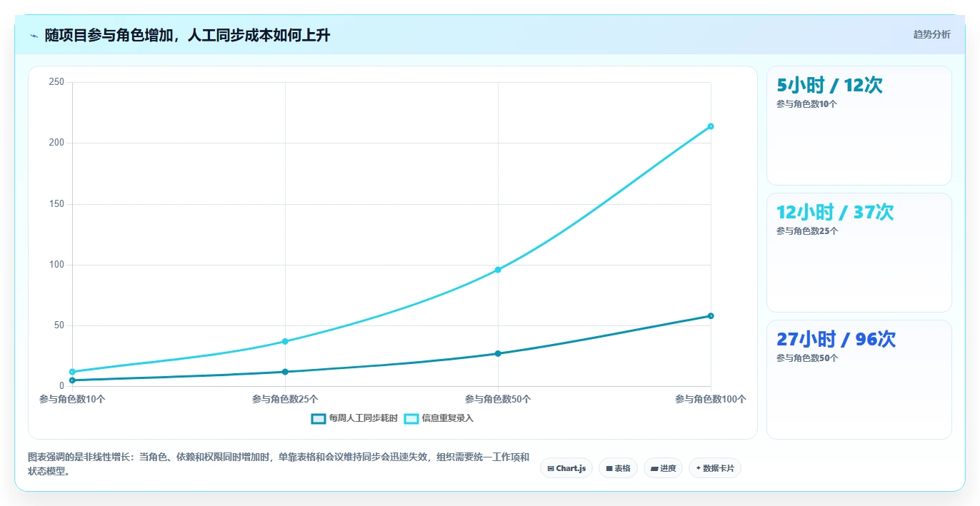Click the 趋势分析 label in header
This screenshot has width=980, height=506.
click(x=931, y=34)
